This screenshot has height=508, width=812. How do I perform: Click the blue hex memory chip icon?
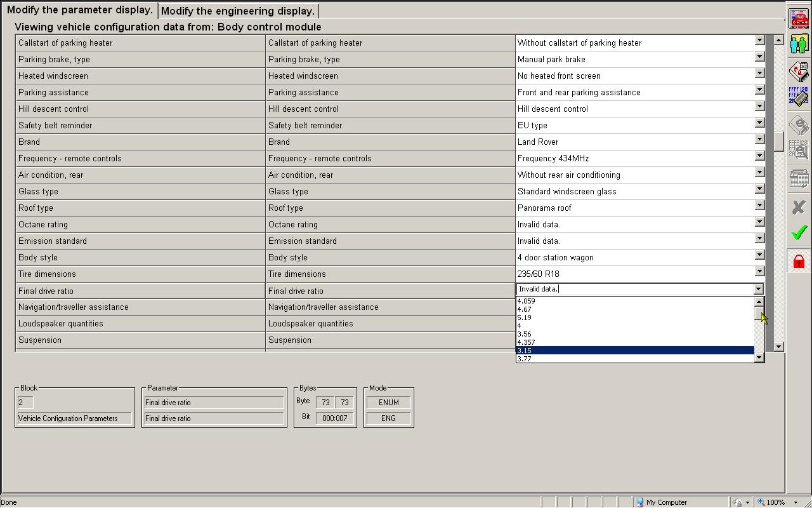[799, 97]
